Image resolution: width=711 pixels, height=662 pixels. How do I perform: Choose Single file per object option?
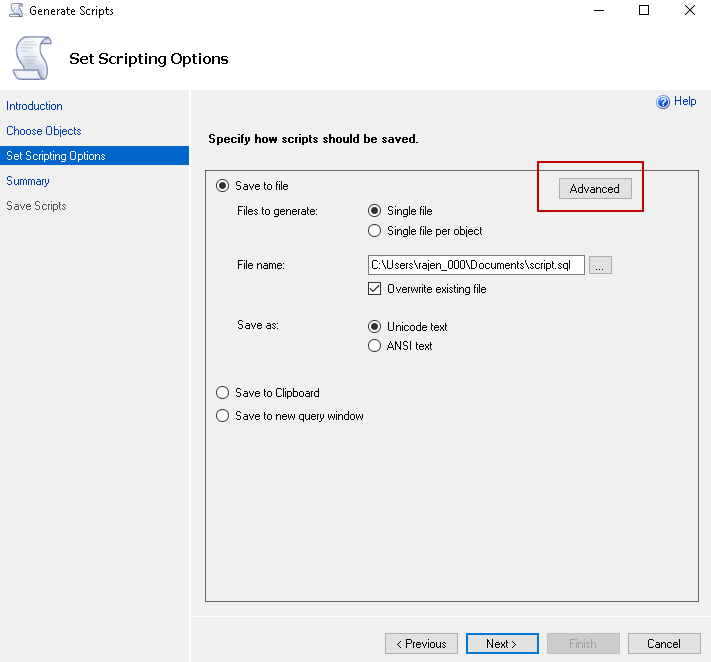pos(375,231)
